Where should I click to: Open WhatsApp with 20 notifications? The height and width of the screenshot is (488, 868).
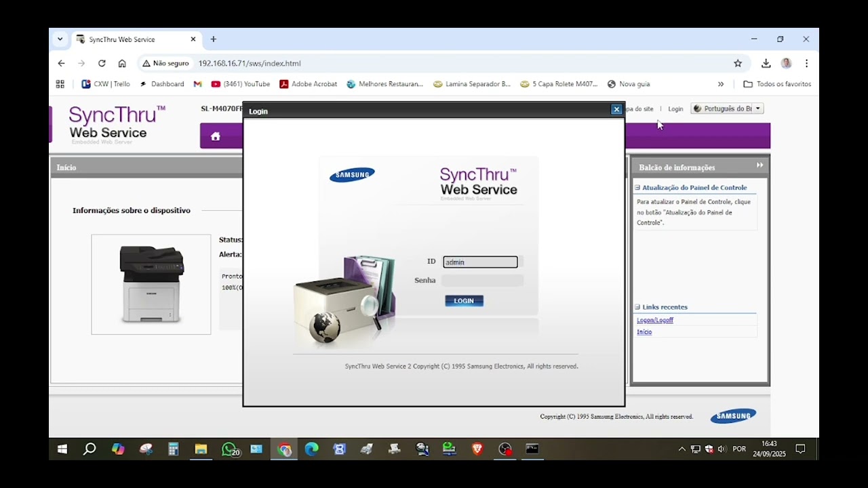[x=230, y=449]
